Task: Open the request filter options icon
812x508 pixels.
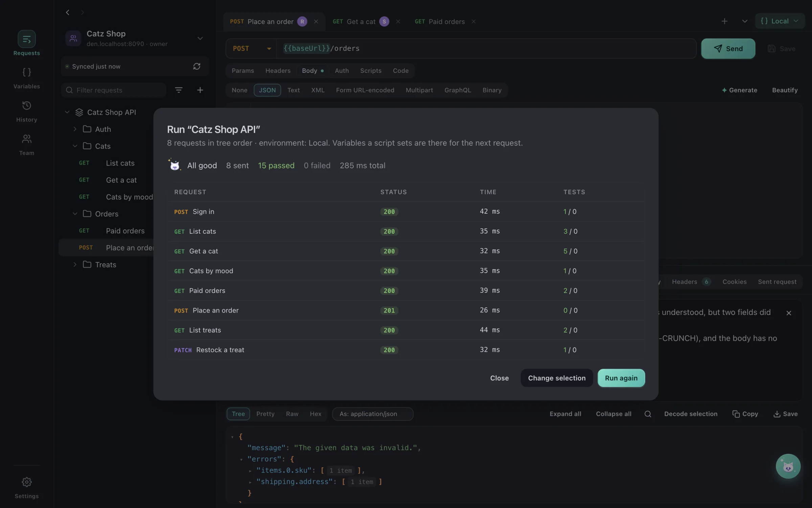Action: (179, 90)
